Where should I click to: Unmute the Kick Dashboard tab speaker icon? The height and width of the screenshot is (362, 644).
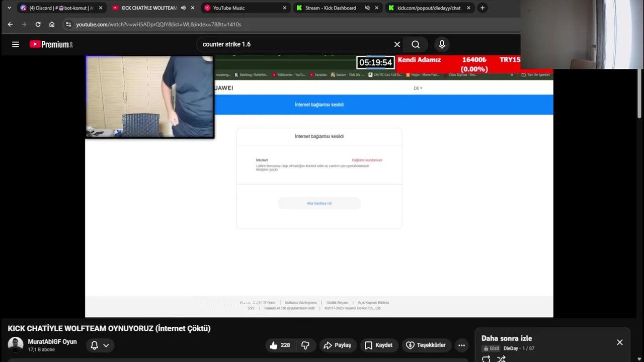367,8
